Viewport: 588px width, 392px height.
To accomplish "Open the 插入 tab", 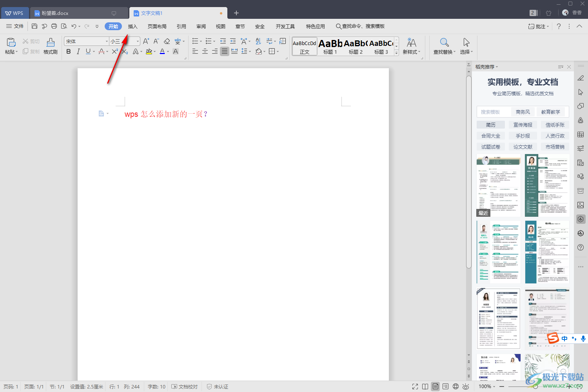I will pyautogui.click(x=133, y=26).
